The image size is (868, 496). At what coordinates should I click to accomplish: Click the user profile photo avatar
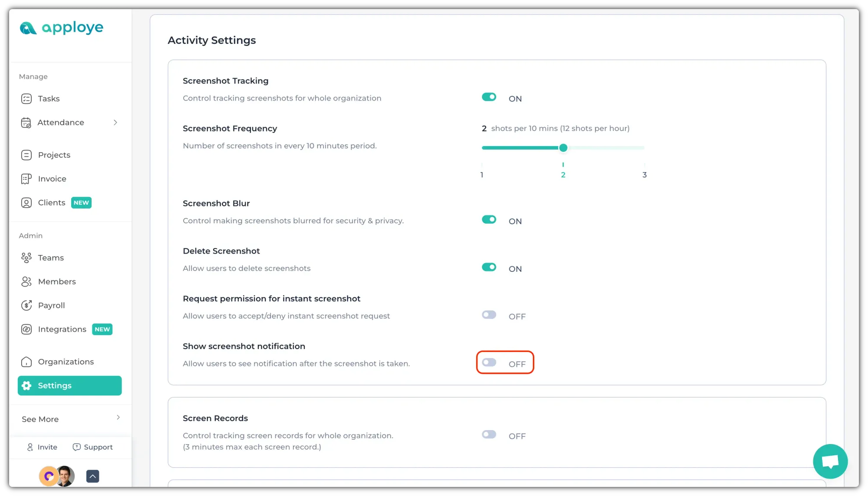click(x=66, y=476)
